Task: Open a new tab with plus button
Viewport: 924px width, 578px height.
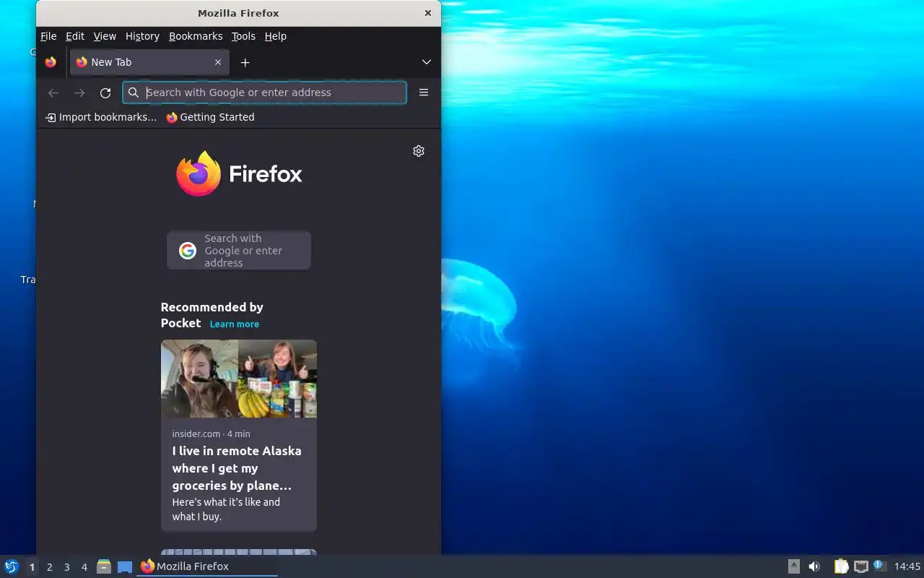Action: [x=245, y=63]
